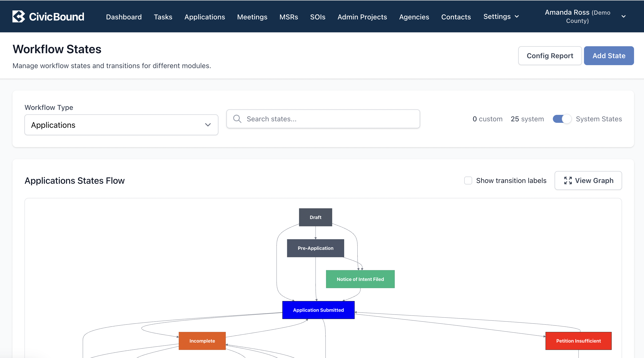The image size is (644, 358).
Task: Go to the Dashboard menu item
Action: click(124, 17)
